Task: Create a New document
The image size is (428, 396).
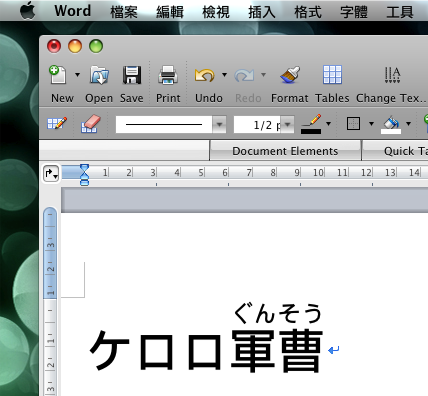Action: tap(59, 75)
